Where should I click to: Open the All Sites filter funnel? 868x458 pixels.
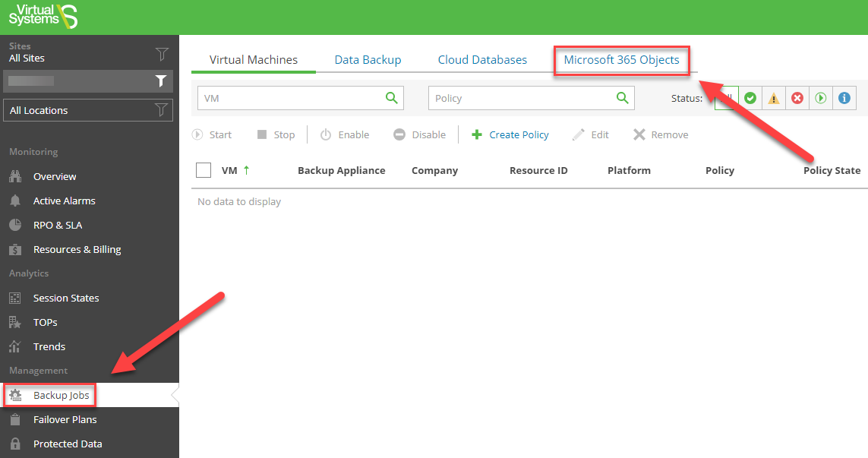coord(162,54)
